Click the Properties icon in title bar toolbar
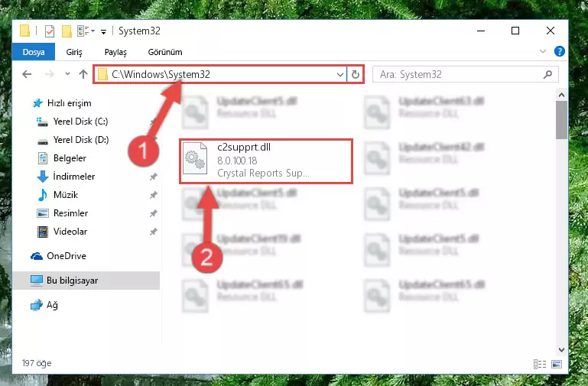The width and height of the screenshot is (588, 386). point(50,31)
